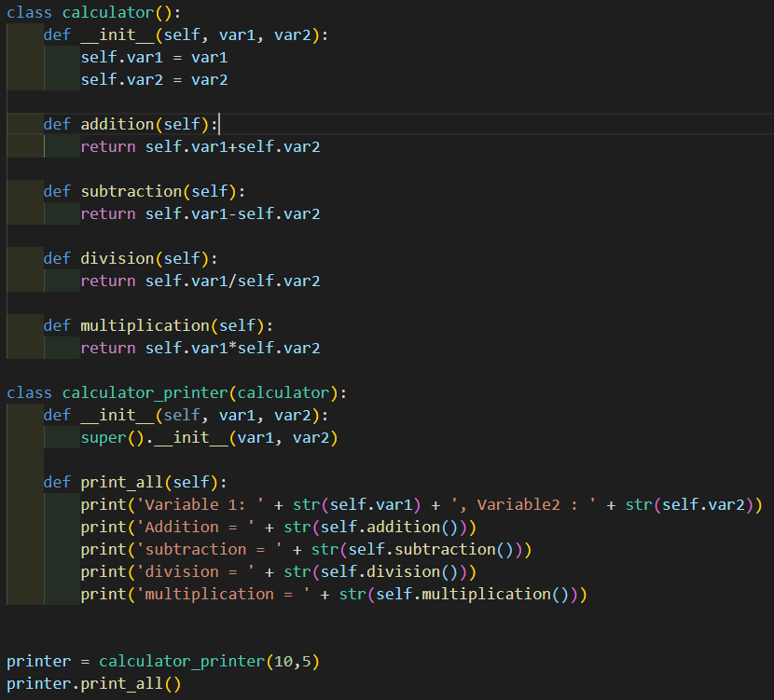Click the self.var2 = var2 assignment line
Screen dimensions: 774x700
tap(154, 79)
